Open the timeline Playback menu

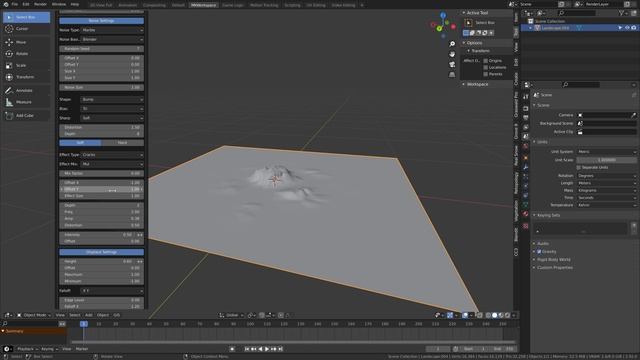(x=27, y=349)
